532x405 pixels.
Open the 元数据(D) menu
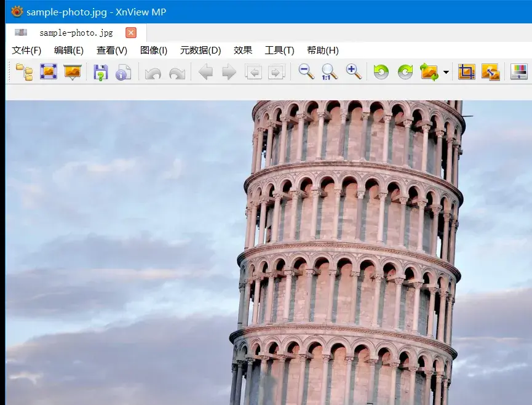[x=200, y=50]
